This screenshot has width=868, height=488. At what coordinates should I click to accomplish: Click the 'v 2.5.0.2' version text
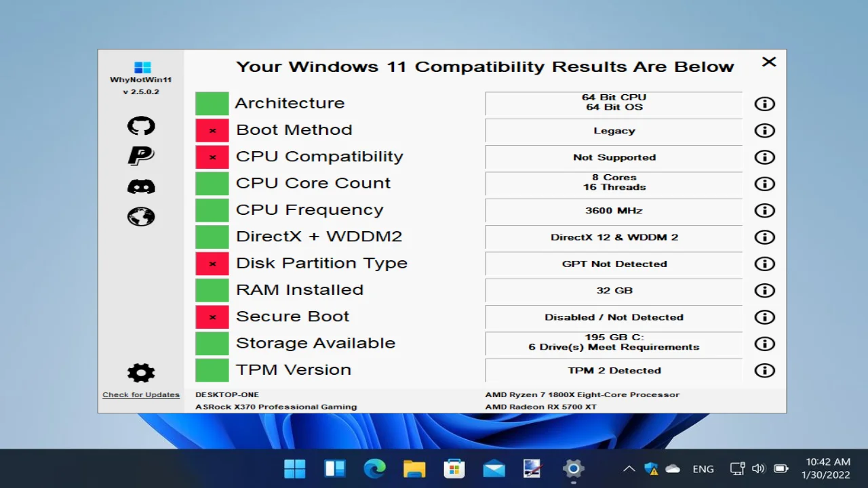pos(141,91)
